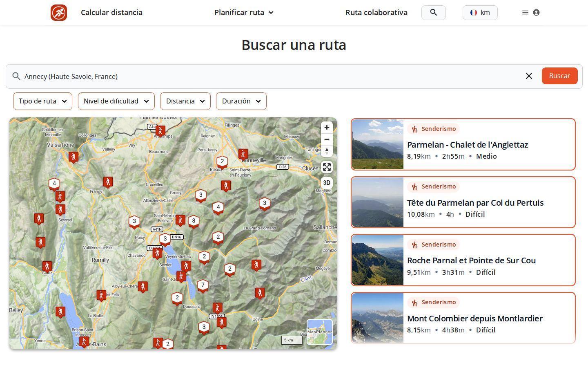Viewport: 588px width, 368px height.
Task: Click the red runner logo icon
Action: (x=59, y=13)
